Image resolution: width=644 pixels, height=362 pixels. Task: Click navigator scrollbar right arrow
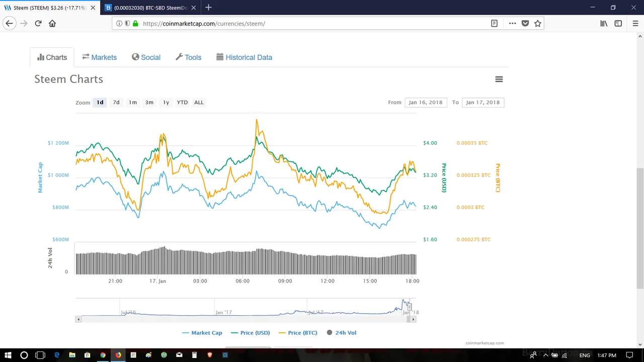tap(414, 319)
